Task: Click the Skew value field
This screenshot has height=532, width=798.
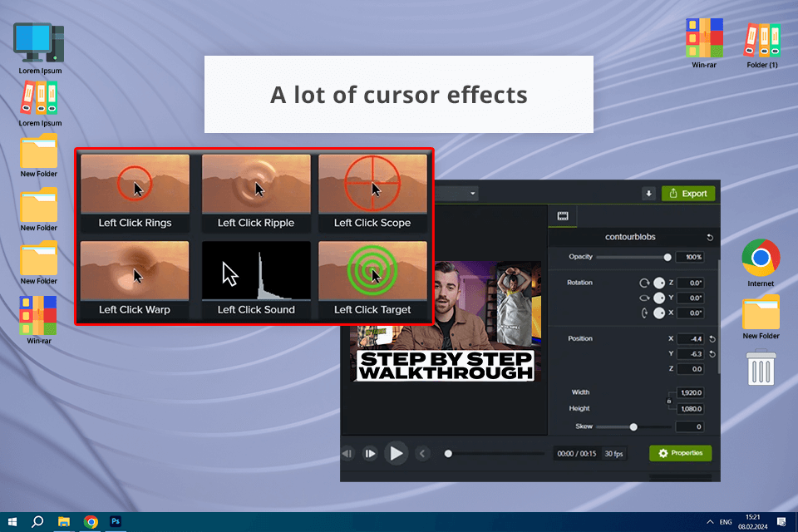Action: pos(690,426)
